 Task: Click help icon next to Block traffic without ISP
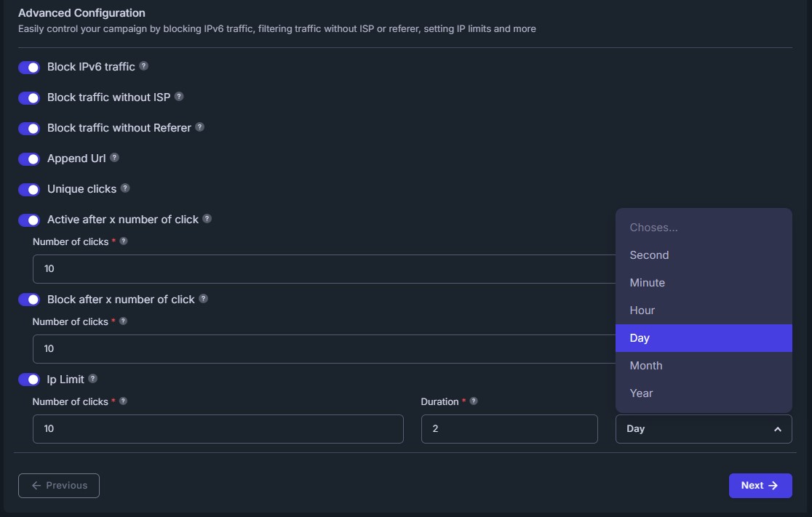[x=179, y=97]
